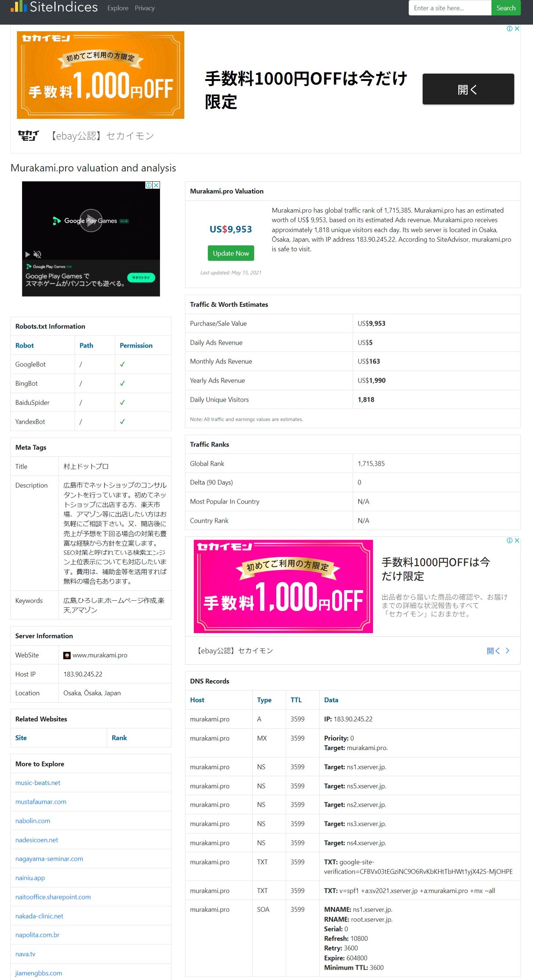Focus the 'Enter a site here...' search field
Screen dimensions: 533x980
(450, 8)
